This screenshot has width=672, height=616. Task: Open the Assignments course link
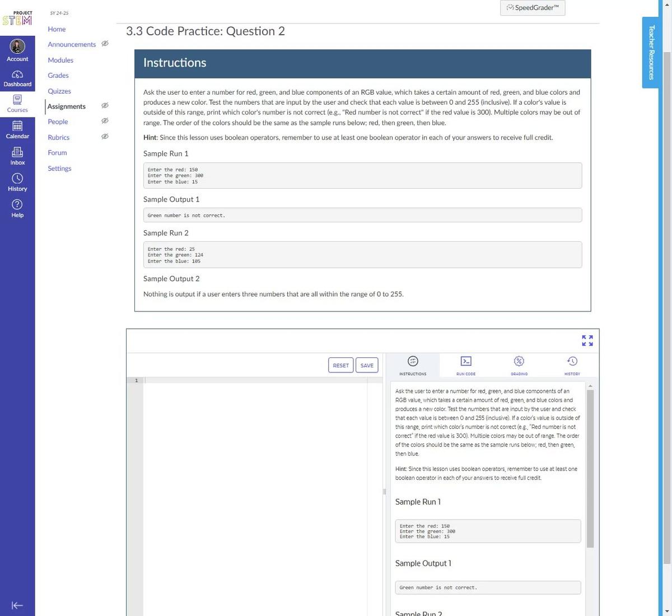pyautogui.click(x=67, y=106)
